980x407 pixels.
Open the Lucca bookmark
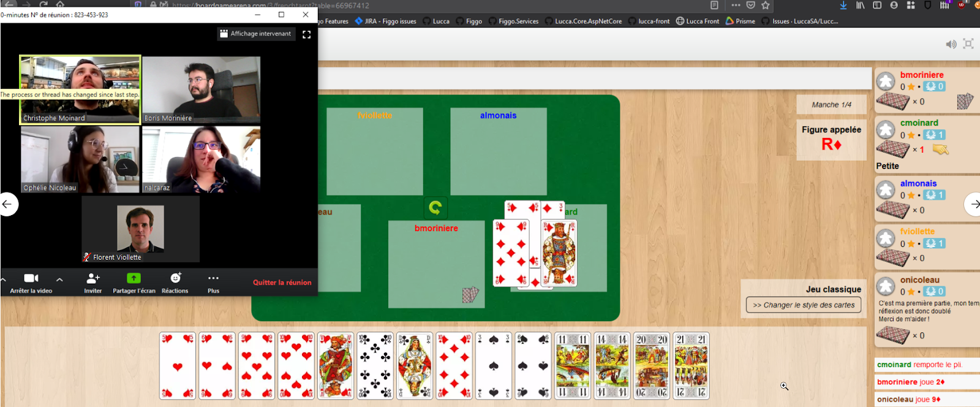pyautogui.click(x=436, y=21)
